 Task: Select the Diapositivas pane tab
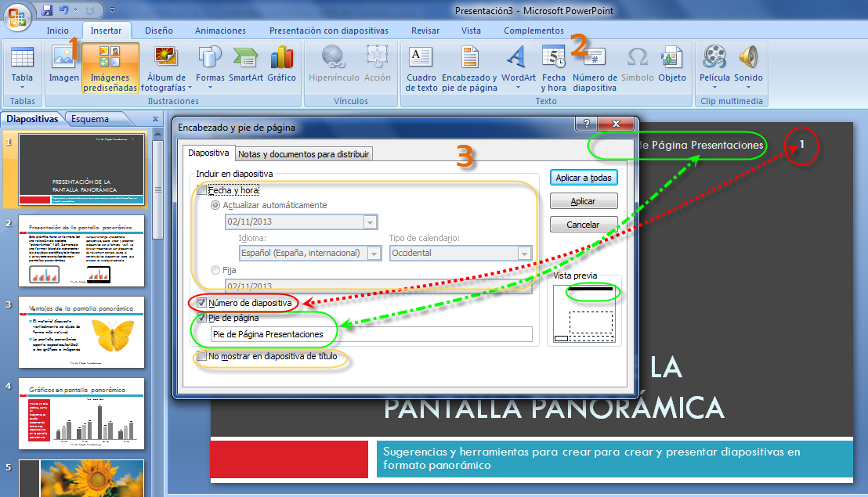coord(32,119)
